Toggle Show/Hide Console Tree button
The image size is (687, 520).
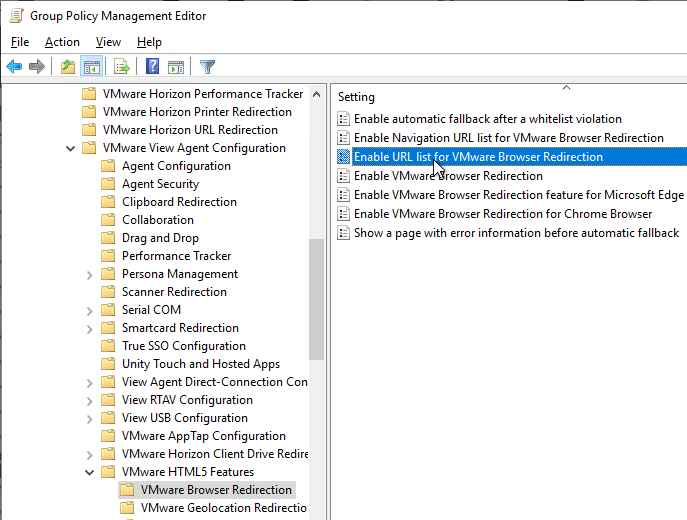pyautogui.click(x=92, y=67)
